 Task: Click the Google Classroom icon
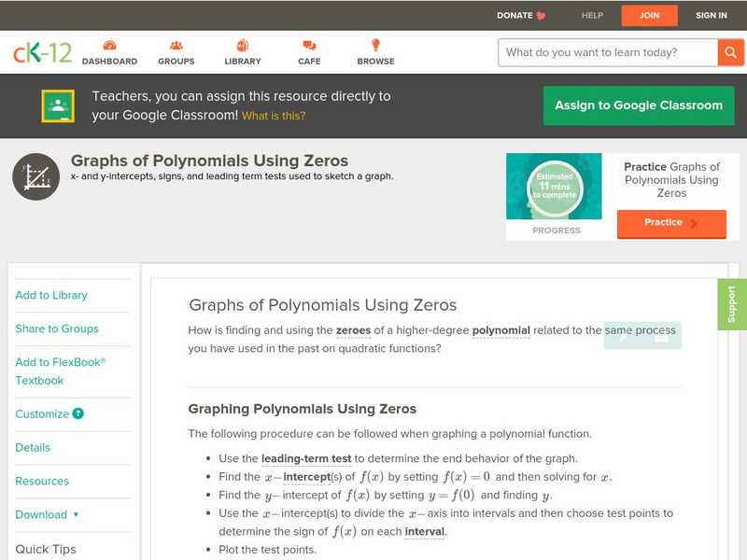58,105
